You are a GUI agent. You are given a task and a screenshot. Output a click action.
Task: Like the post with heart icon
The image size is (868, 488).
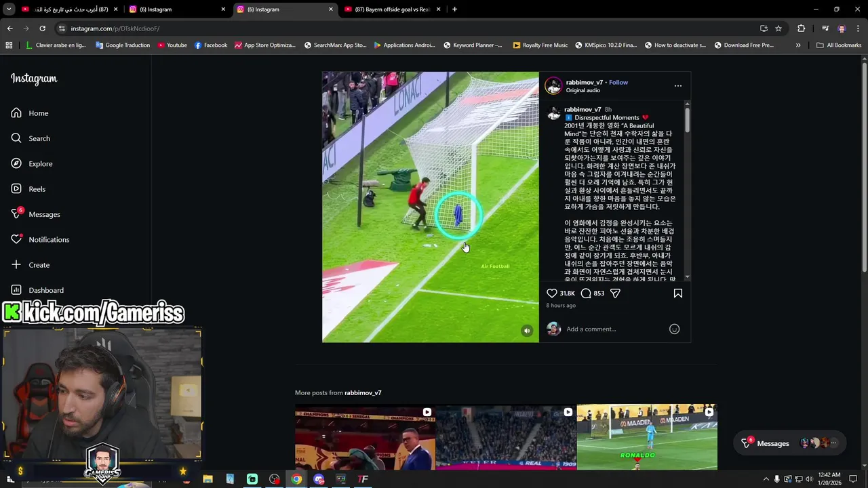(552, 293)
